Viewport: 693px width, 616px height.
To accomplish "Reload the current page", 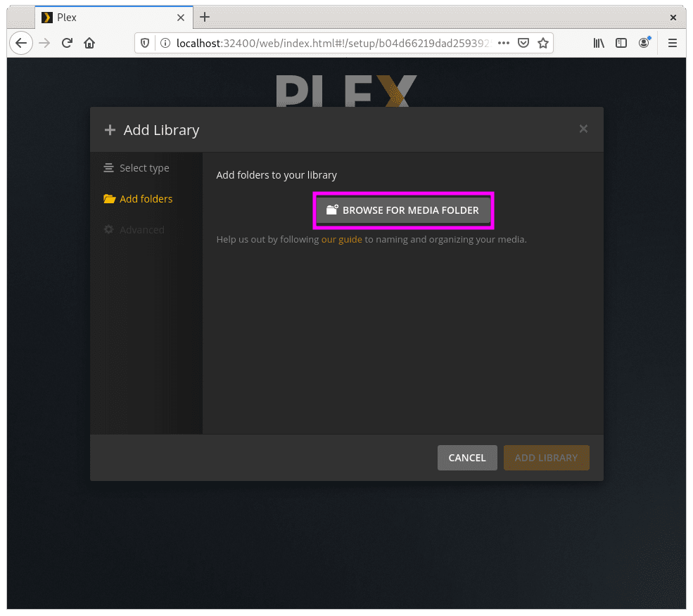I will point(67,43).
